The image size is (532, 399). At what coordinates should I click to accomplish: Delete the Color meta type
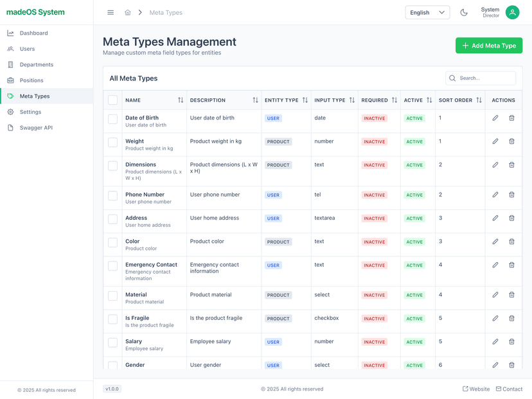[x=511, y=242]
